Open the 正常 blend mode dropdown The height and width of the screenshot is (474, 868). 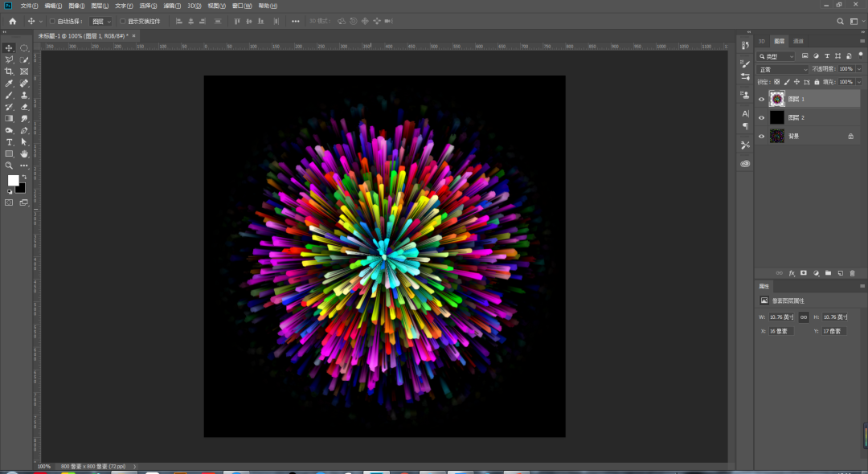(x=783, y=70)
